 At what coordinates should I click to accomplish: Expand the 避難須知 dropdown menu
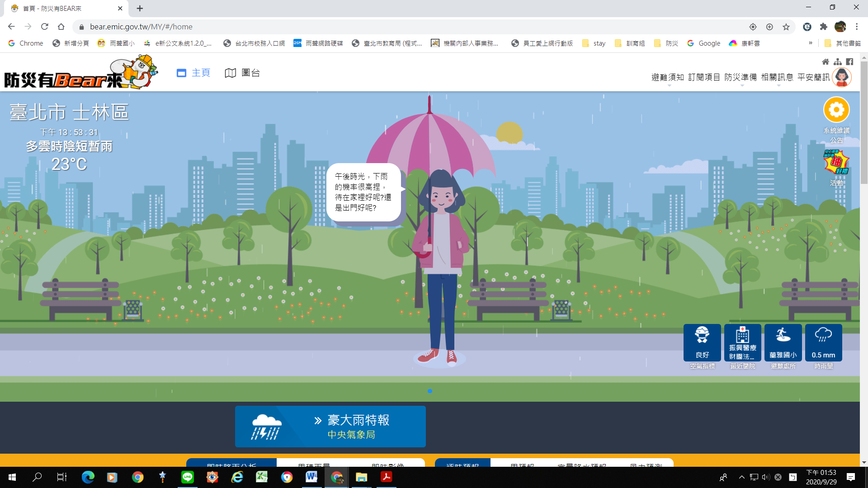(667, 77)
